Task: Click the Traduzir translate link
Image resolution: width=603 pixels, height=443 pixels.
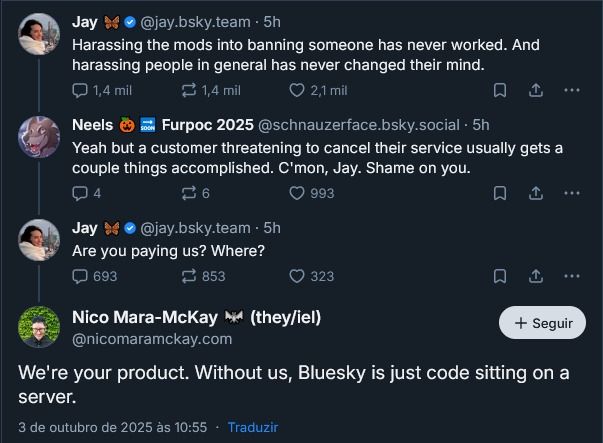Action: [x=252, y=427]
